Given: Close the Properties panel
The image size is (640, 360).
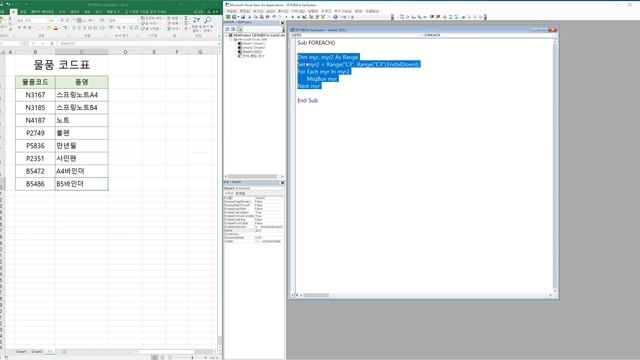Looking at the screenshot, I should click(x=282, y=182).
